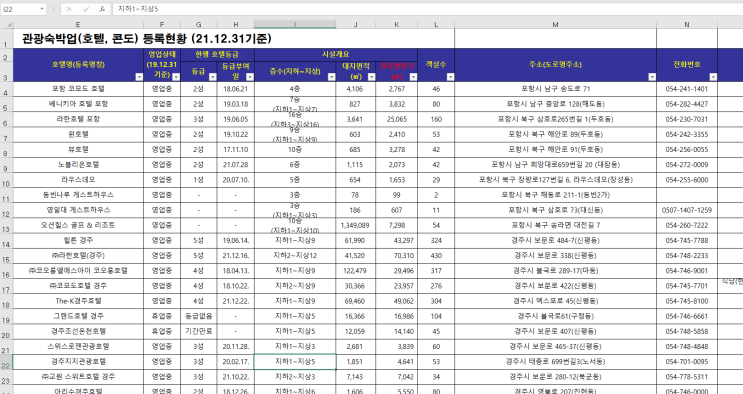Click phone cell 054-241-1401

click(687, 89)
